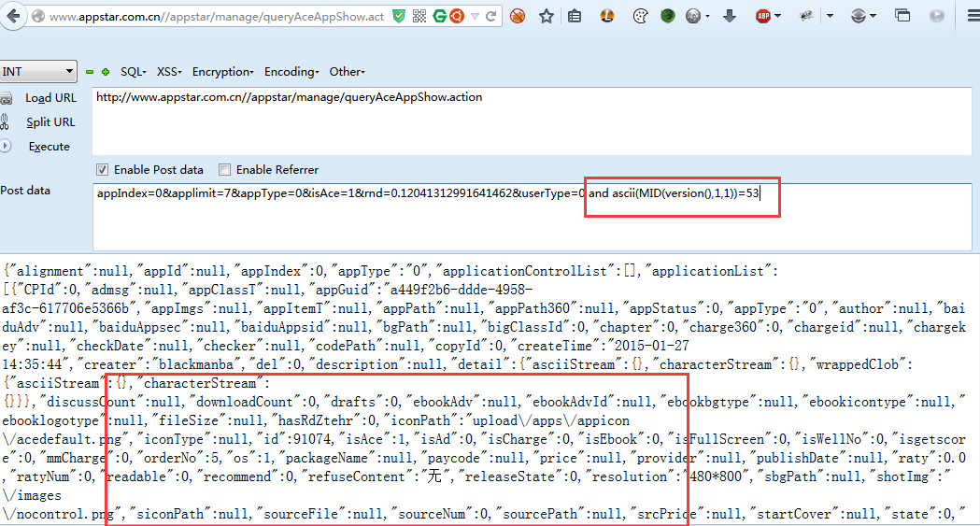Open downloads with the down arrow icon

(x=730, y=16)
